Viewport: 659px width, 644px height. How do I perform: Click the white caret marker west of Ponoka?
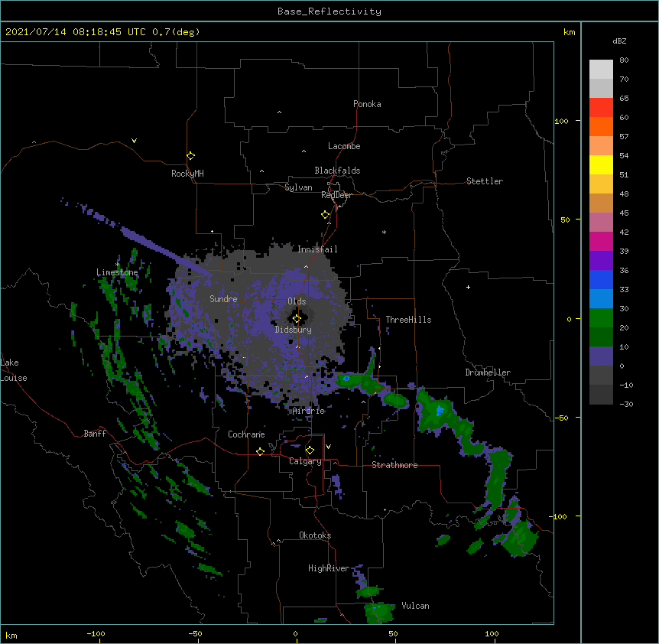coord(280,112)
